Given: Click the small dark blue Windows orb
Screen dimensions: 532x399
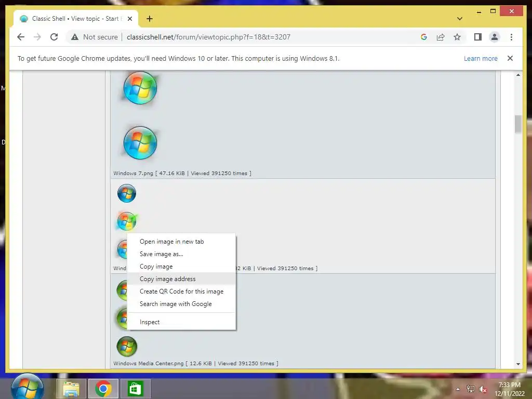Looking at the screenshot, I should coord(127,193).
